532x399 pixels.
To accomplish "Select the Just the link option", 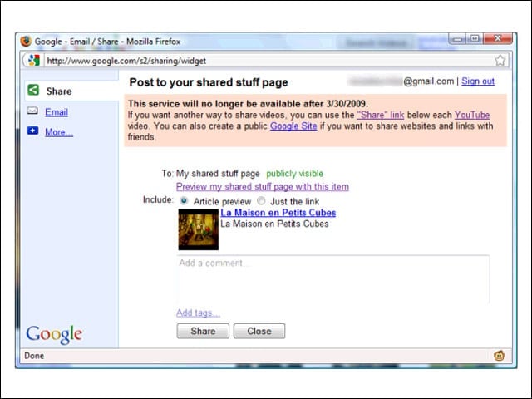I will pyautogui.click(x=261, y=201).
